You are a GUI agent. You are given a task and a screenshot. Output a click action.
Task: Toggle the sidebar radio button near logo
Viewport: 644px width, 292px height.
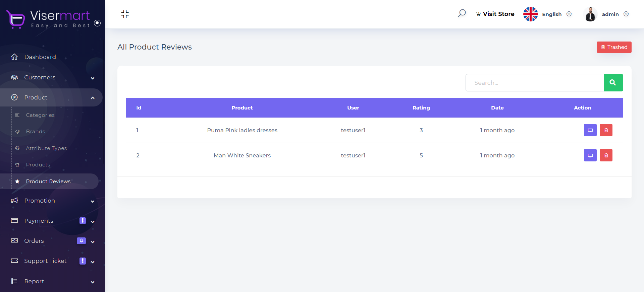pyautogui.click(x=97, y=23)
